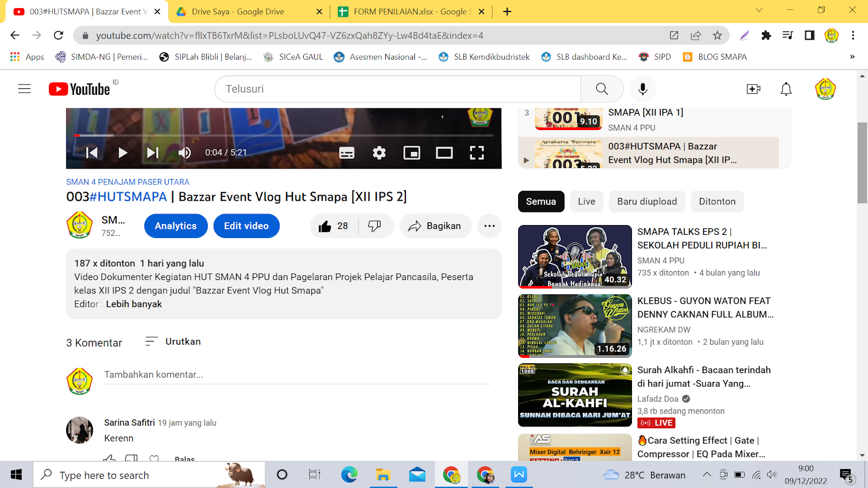The width and height of the screenshot is (868, 488).
Task: Go back in browser history
Action: [15, 35]
